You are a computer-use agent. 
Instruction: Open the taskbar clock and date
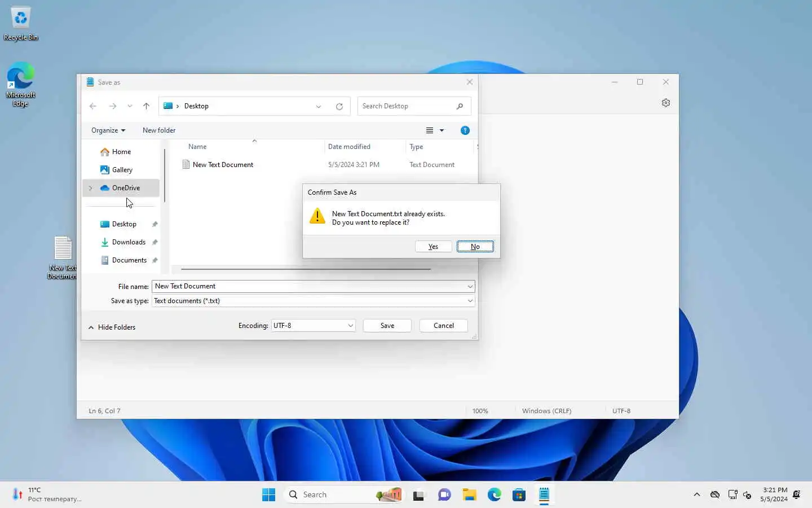tap(774, 494)
